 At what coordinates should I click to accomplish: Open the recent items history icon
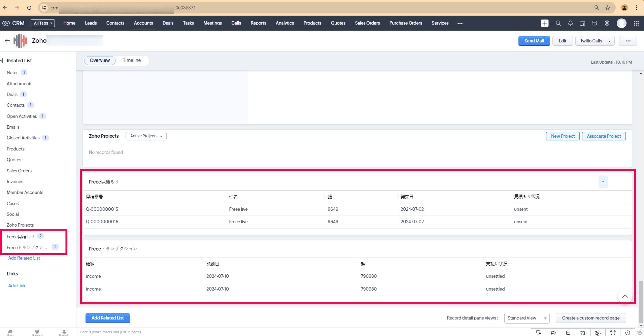pos(628,333)
